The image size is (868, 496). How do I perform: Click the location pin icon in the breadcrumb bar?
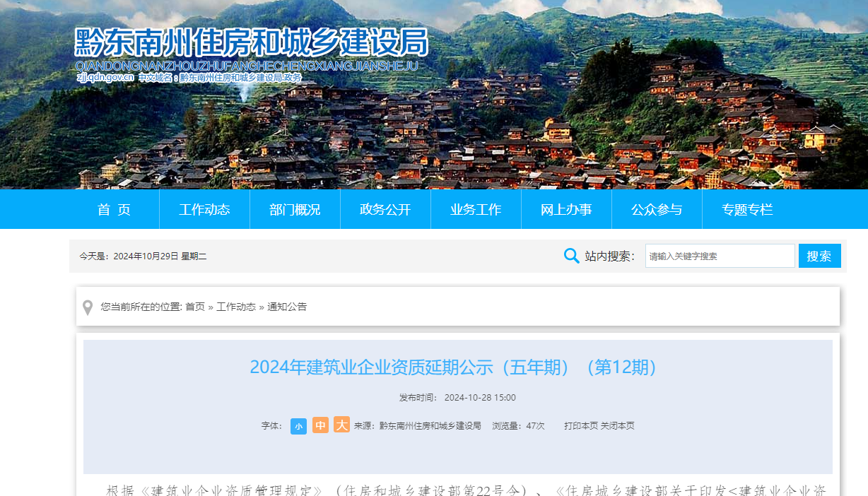pyautogui.click(x=87, y=307)
